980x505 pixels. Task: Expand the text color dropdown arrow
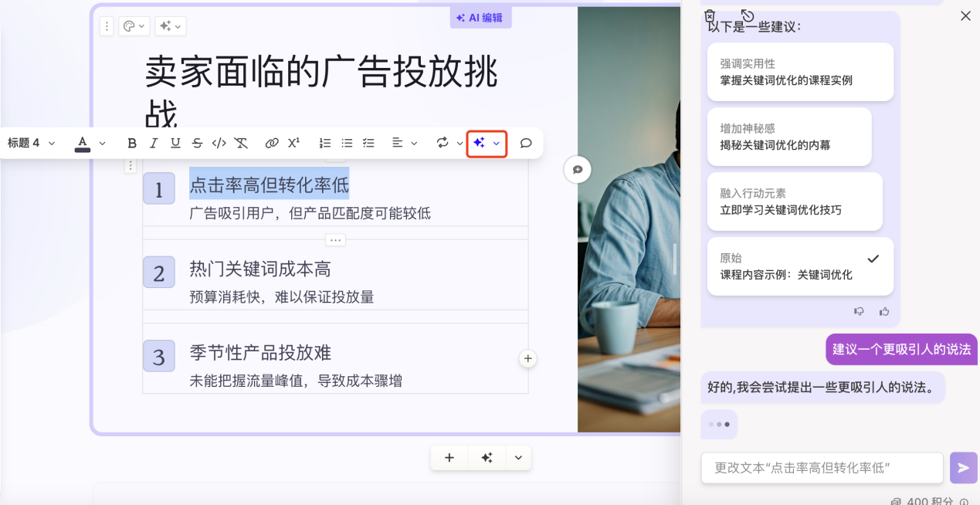(x=102, y=143)
